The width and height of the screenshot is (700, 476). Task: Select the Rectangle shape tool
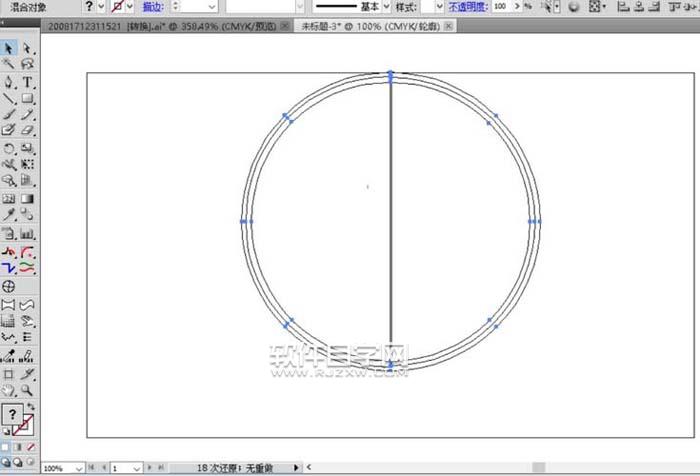point(27,98)
